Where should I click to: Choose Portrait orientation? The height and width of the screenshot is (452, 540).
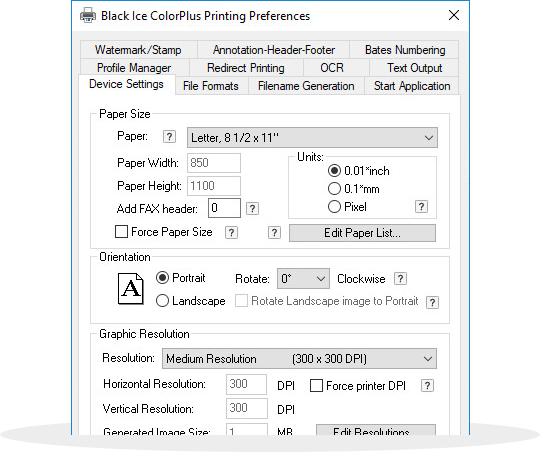click(x=162, y=278)
